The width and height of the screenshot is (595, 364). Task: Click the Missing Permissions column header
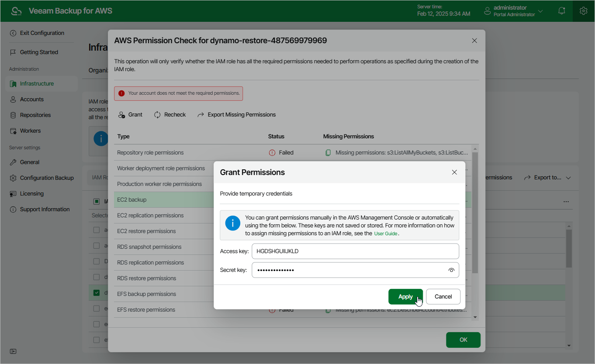tap(349, 137)
